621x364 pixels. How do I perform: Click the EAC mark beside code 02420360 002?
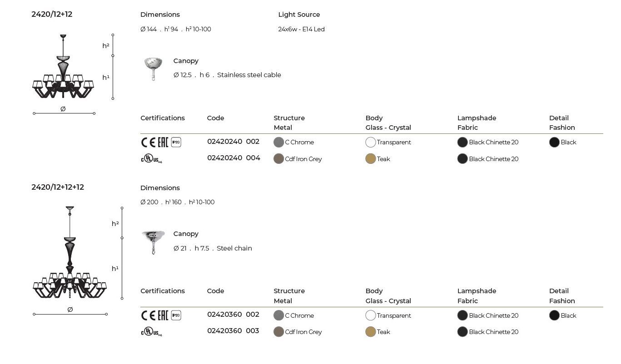pos(163,315)
